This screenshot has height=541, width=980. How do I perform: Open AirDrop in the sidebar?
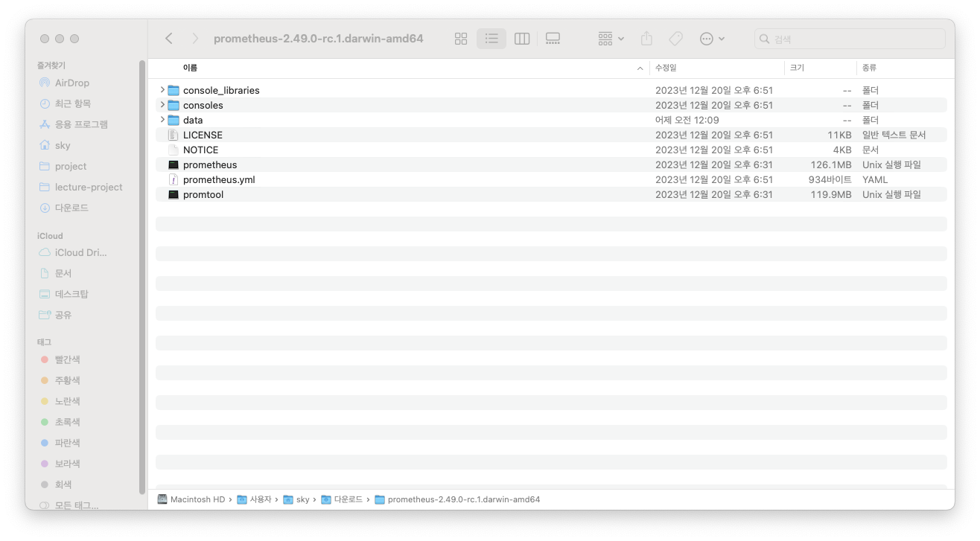71,83
